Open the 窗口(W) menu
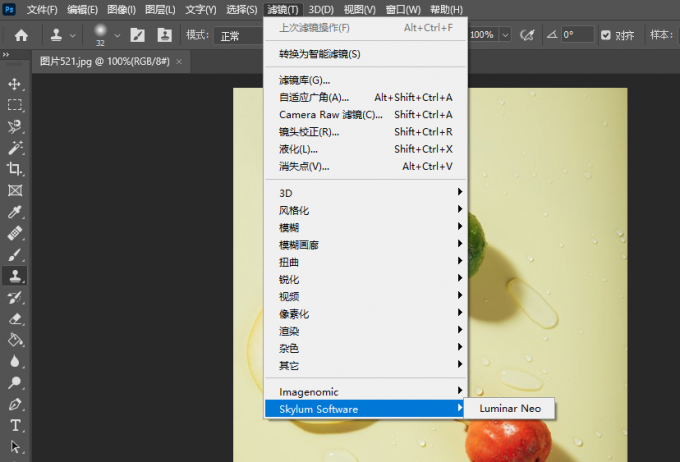The height and width of the screenshot is (462, 680). click(x=403, y=10)
